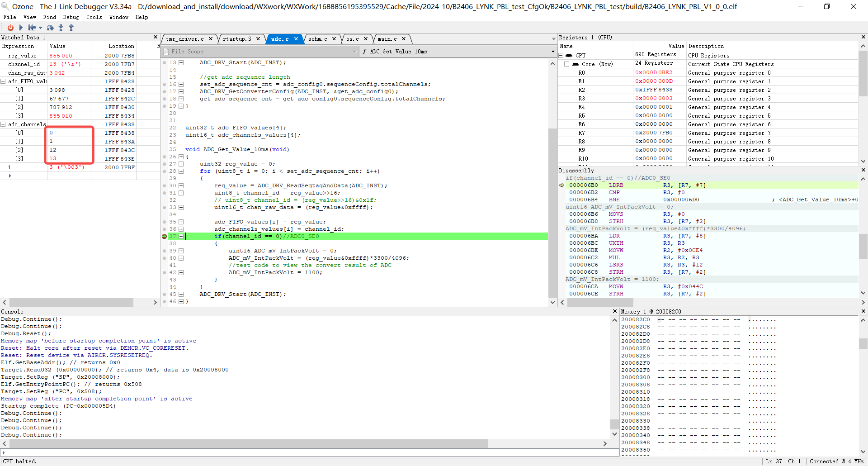This screenshot has width=868, height=466.
Task: Remove the breakpoint on line 37
Action: coord(165,236)
